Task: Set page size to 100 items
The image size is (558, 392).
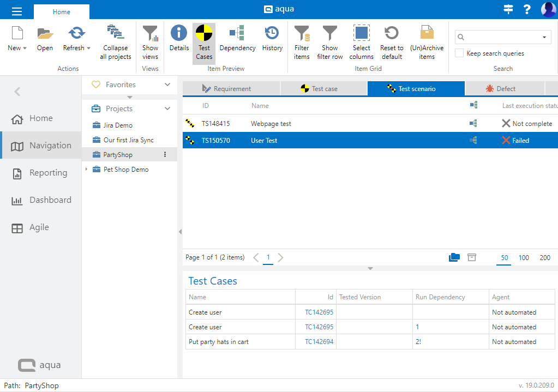Action: [524, 258]
